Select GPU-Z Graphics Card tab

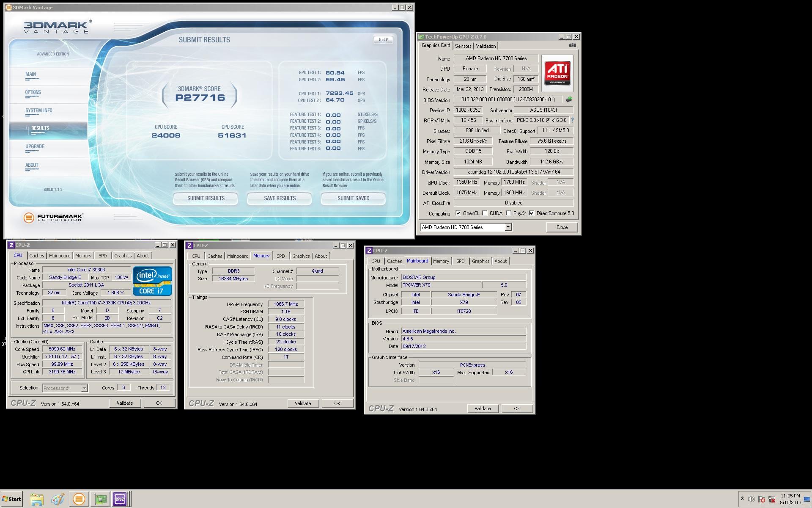436,45
